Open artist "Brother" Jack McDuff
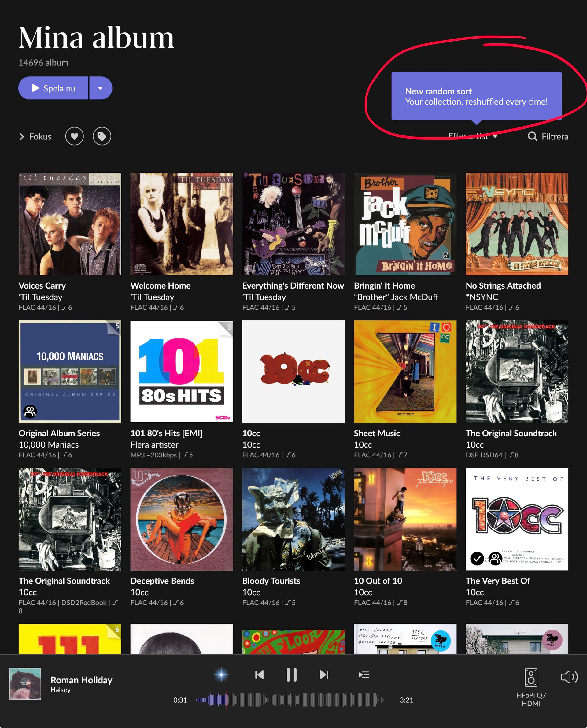Screen dimensions: 587x728 point(396,297)
